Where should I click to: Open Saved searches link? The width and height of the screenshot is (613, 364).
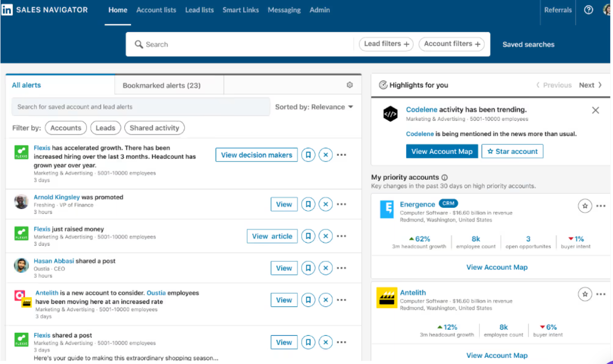[528, 44]
